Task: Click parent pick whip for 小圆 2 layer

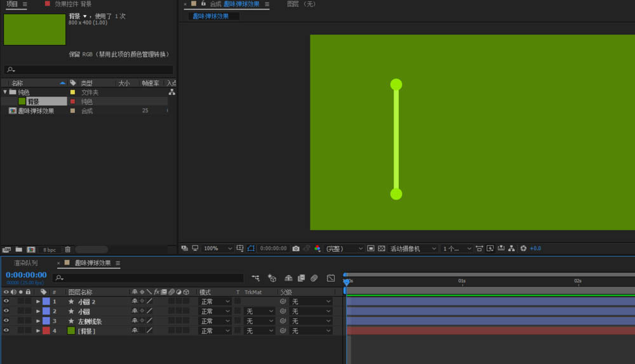Action: 283,301
